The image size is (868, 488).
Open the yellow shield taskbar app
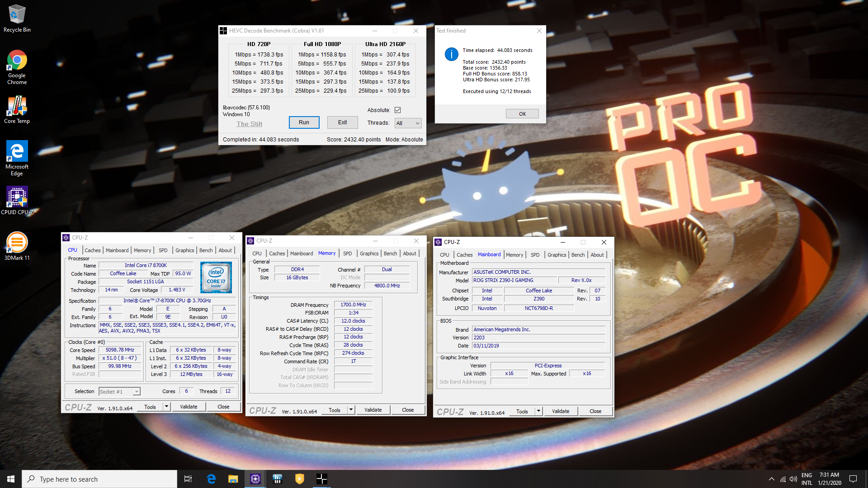click(x=300, y=479)
